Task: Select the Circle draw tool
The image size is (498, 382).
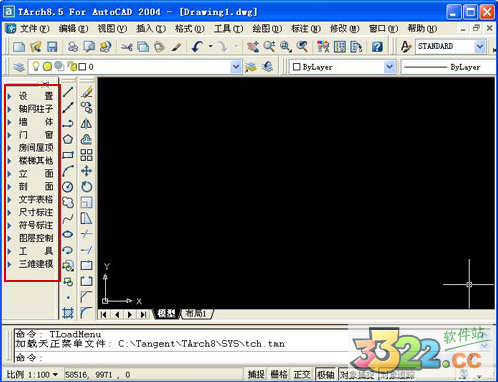Action: [68, 187]
